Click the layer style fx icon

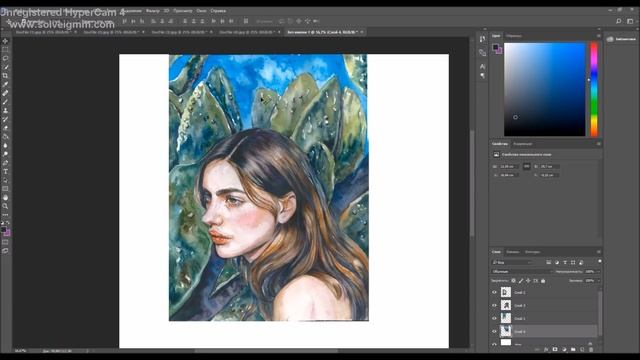[x=546, y=350]
